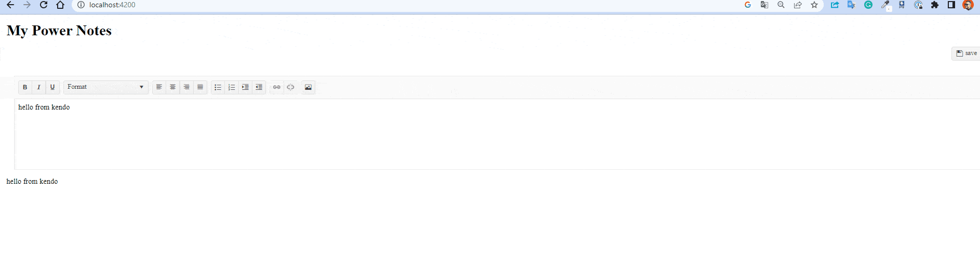Image resolution: width=980 pixels, height=260 pixels.
Task: Align text left
Action: pyautogui.click(x=159, y=87)
